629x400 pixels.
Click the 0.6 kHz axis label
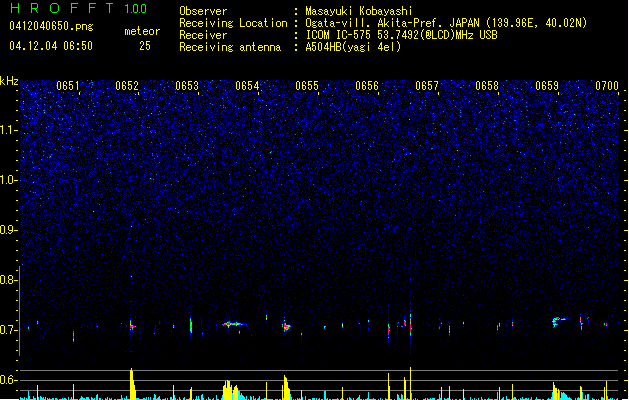click(x=9, y=380)
